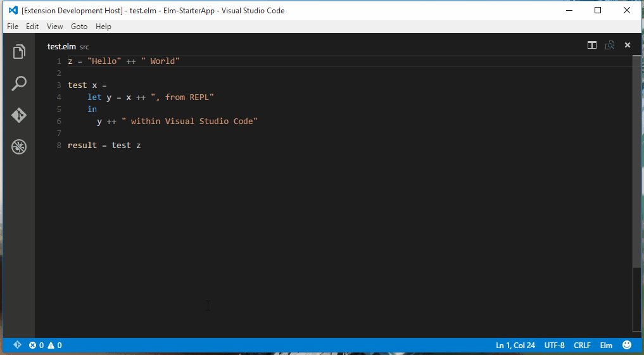Close the test.elm editor

click(628, 45)
